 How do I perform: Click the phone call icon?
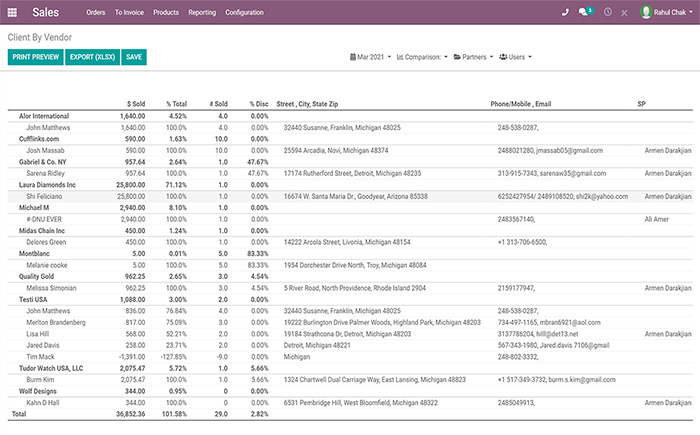(x=565, y=13)
